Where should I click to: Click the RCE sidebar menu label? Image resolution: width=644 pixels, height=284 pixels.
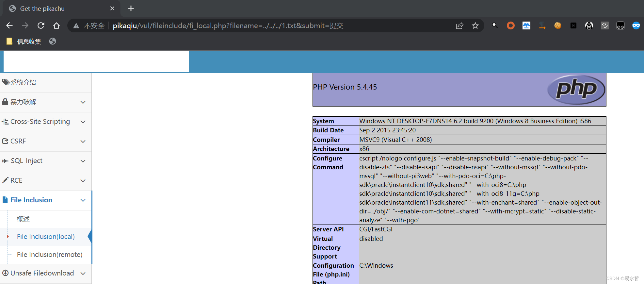(x=16, y=180)
